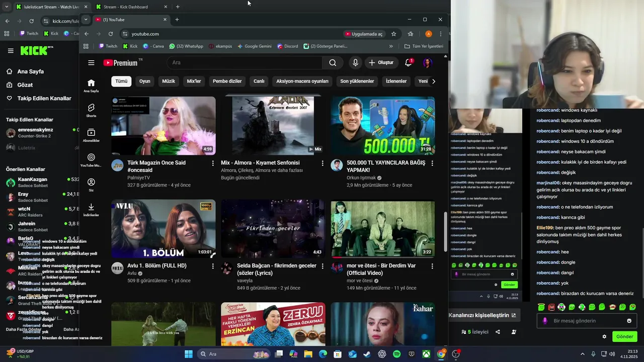Open emoji picker in Kick chat box
The width and height of the screenshot is (644, 362).
coord(629,321)
